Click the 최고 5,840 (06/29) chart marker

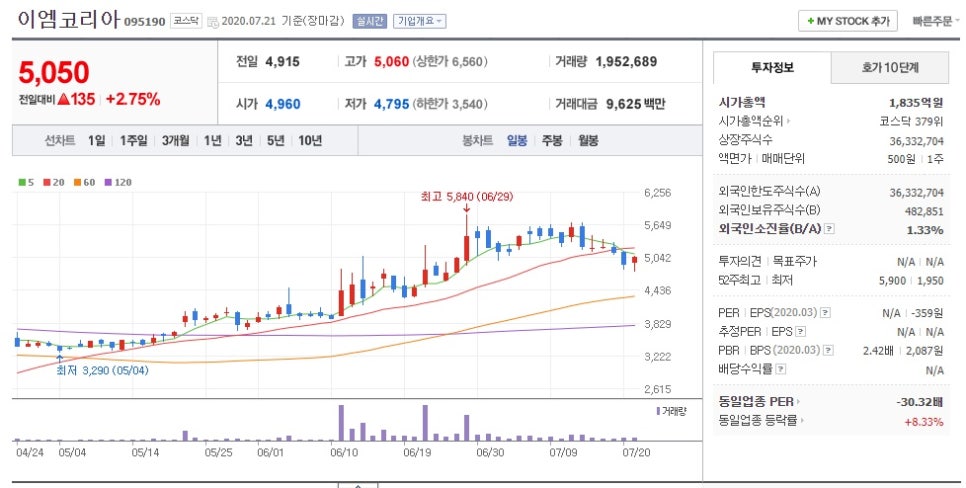coord(466,197)
